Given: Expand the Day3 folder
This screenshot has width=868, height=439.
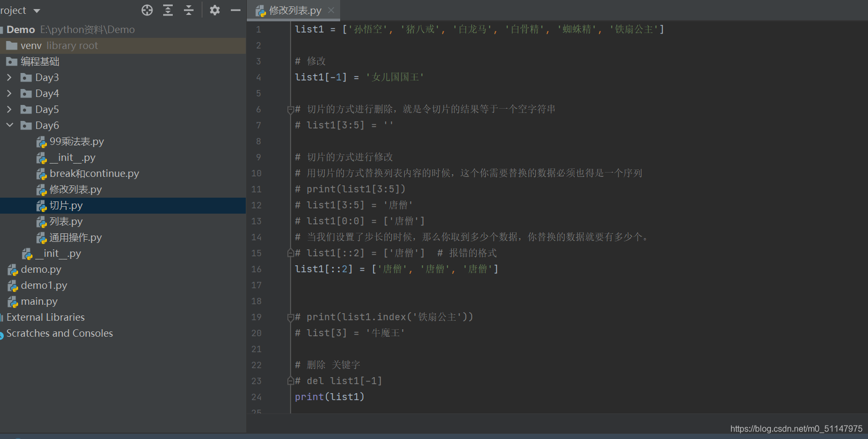Looking at the screenshot, I should pos(9,77).
